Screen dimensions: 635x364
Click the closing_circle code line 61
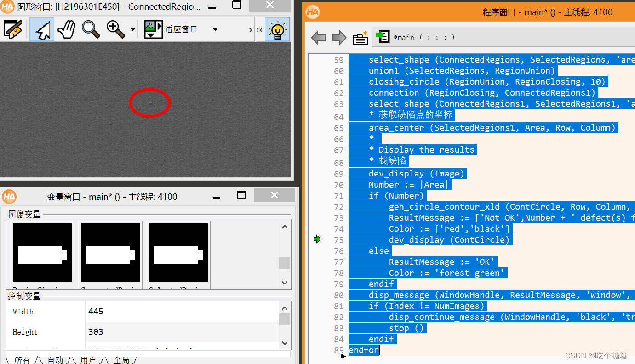[x=487, y=82]
